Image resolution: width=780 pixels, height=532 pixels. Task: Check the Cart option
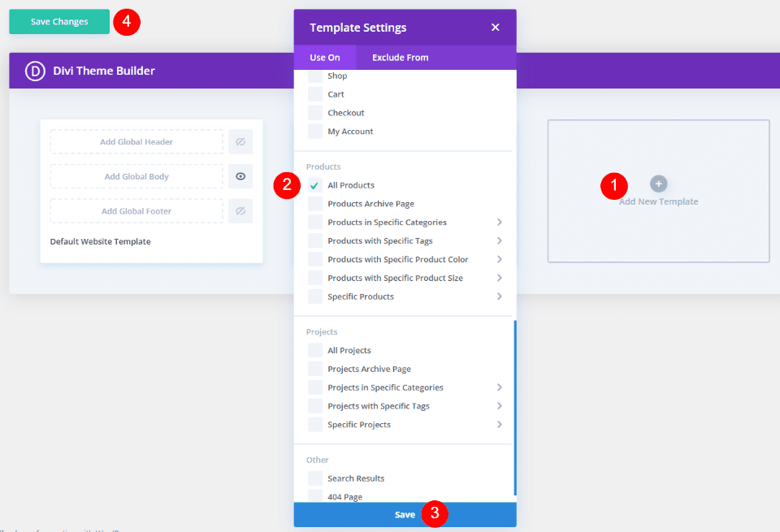pyautogui.click(x=314, y=94)
